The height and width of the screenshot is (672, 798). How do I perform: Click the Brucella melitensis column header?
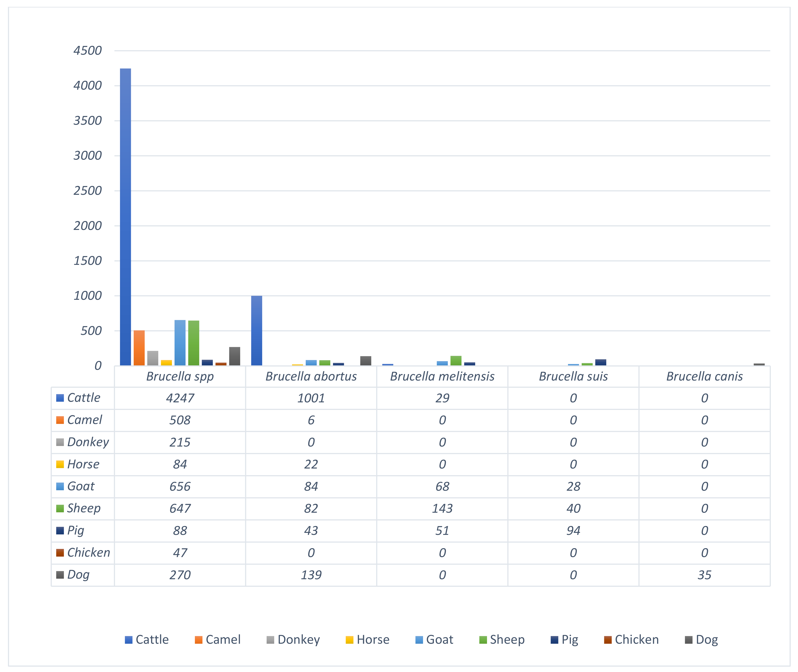(x=442, y=376)
